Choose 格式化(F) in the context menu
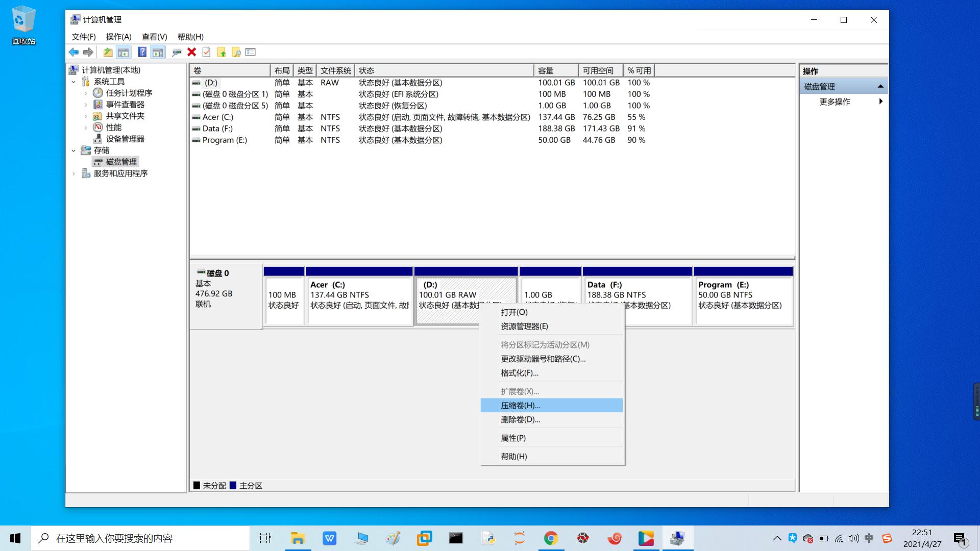 (x=518, y=373)
